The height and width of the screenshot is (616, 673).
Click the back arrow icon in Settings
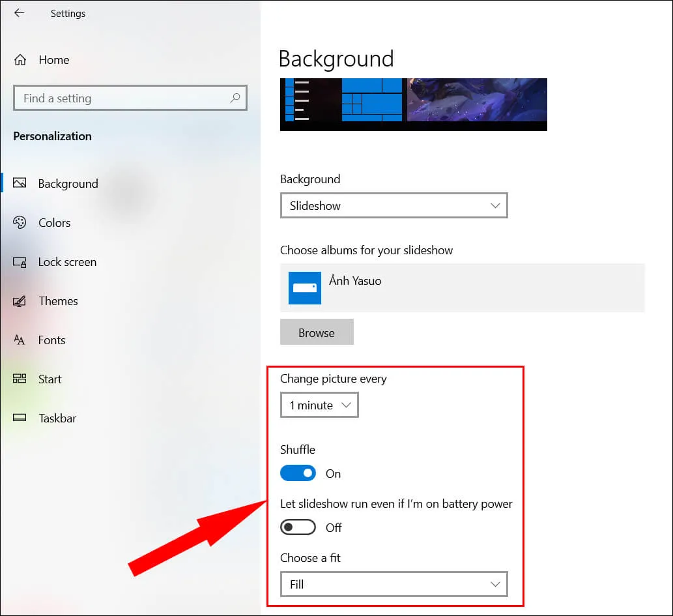point(19,13)
